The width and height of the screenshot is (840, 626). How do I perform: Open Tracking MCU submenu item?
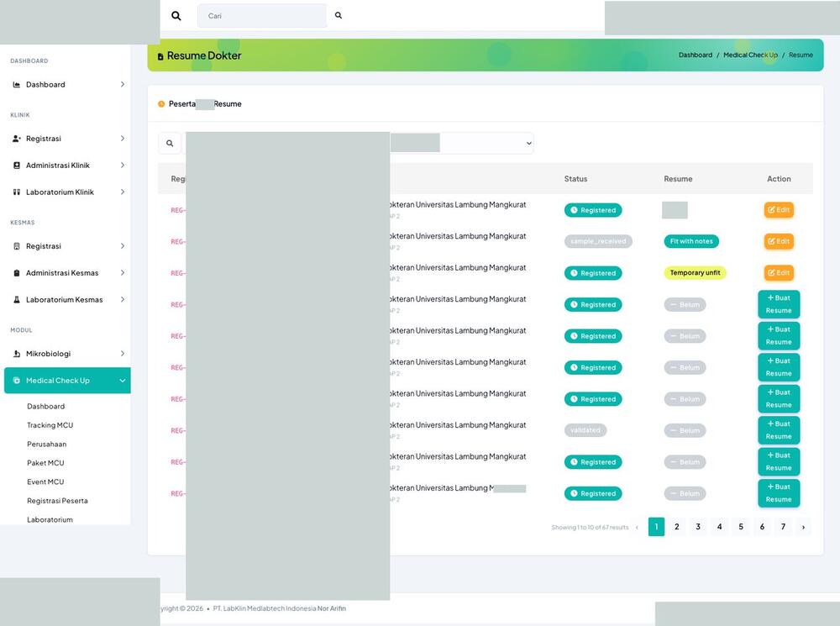coord(50,425)
